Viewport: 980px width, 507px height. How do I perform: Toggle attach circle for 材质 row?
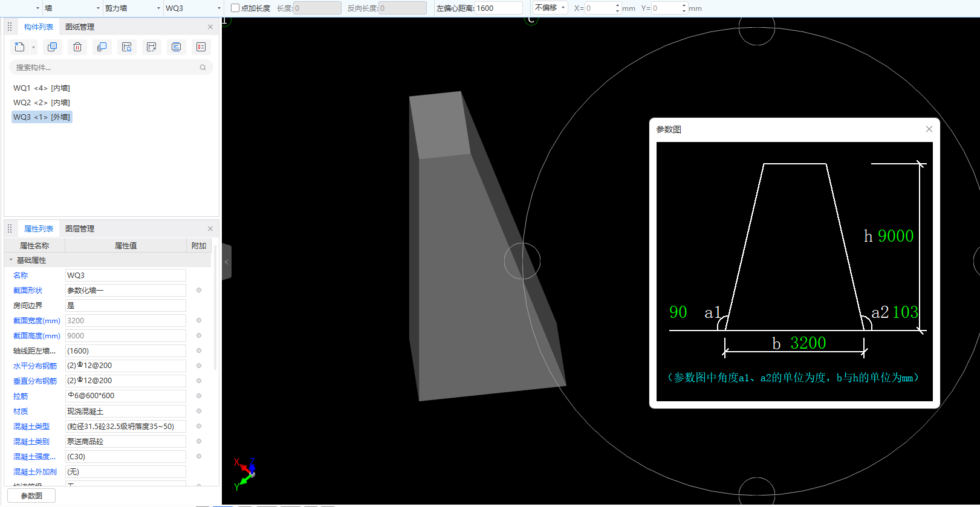click(x=199, y=411)
